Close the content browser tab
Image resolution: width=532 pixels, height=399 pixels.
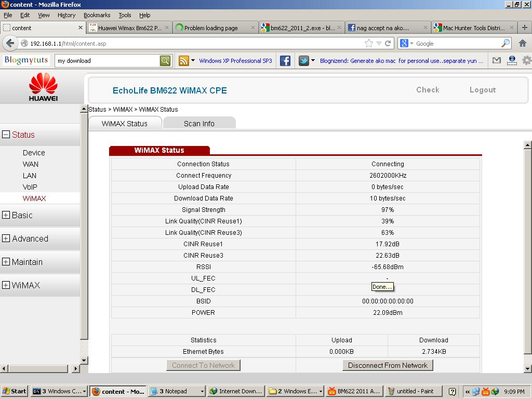coord(81,28)
